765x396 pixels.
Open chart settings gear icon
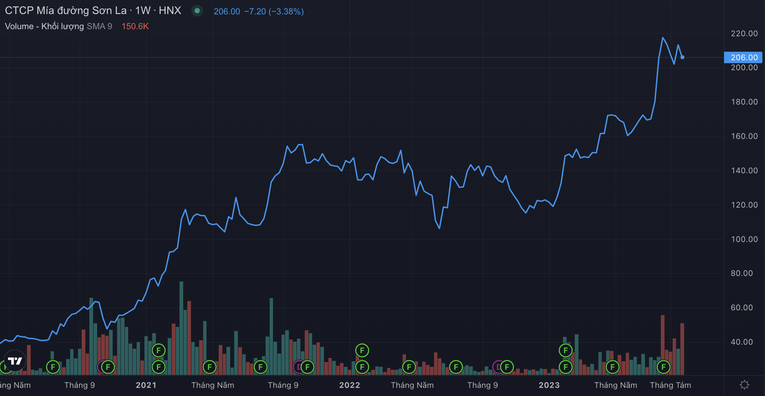[x=744, y=385]
